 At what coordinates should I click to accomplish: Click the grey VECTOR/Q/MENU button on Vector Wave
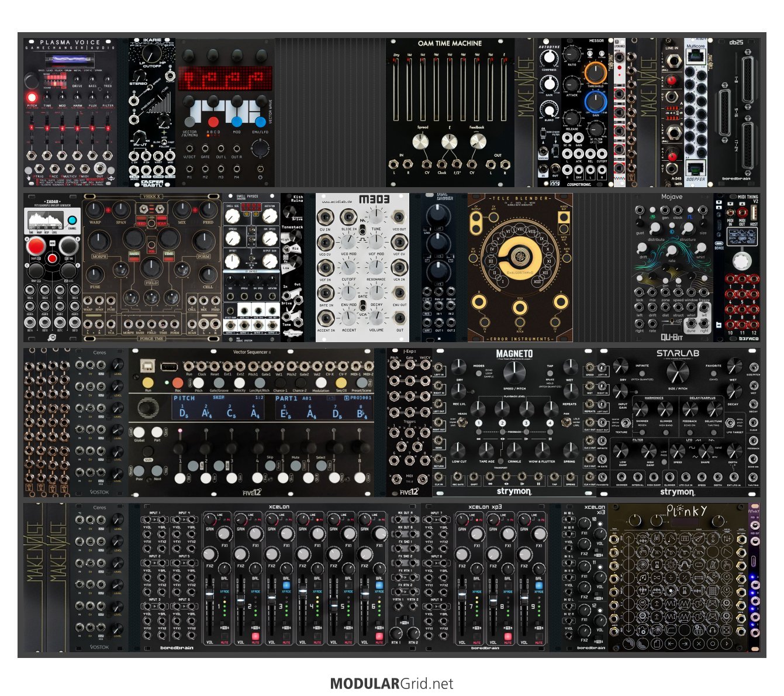click(190, 122)
